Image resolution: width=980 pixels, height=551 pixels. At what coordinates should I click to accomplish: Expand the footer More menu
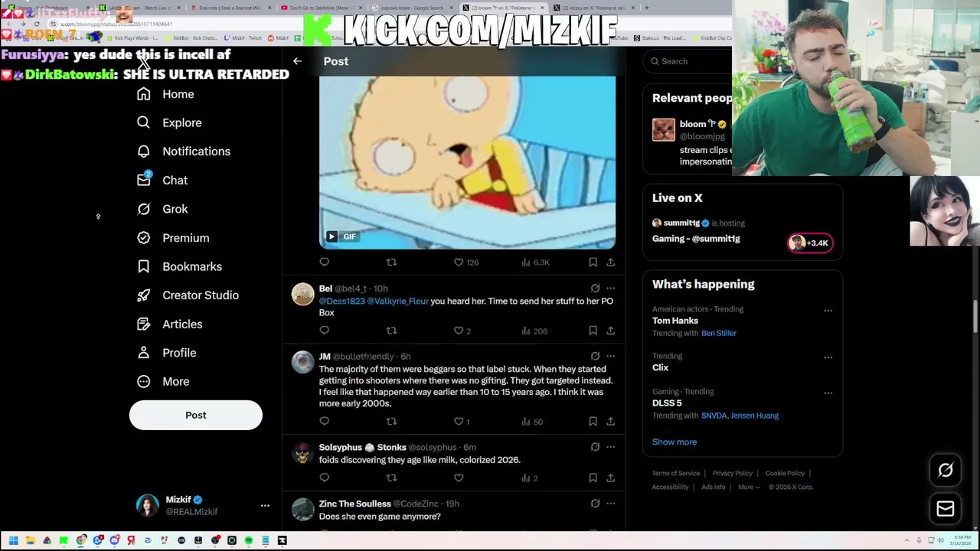pos(749,487)
